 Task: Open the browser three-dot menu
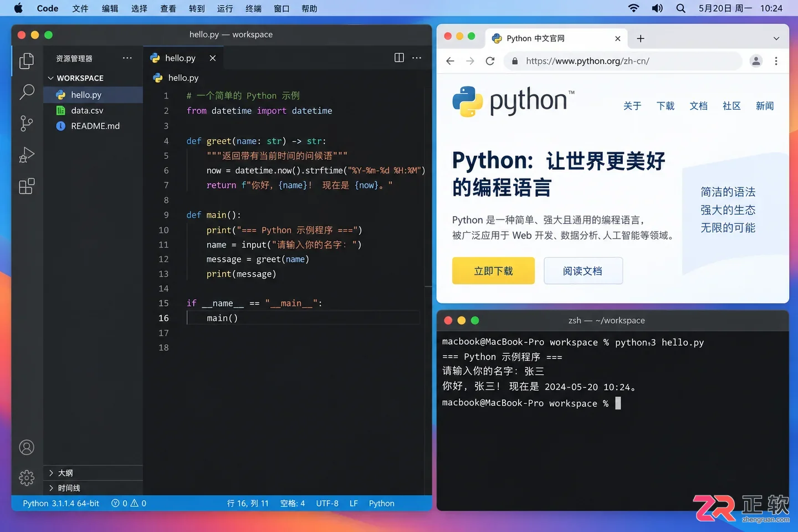776,61
